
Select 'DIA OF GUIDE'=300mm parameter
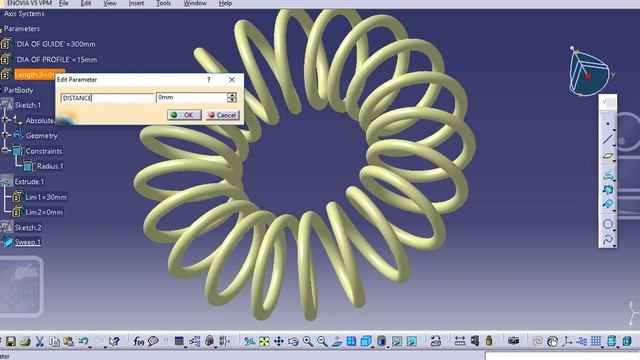(55, 44)
